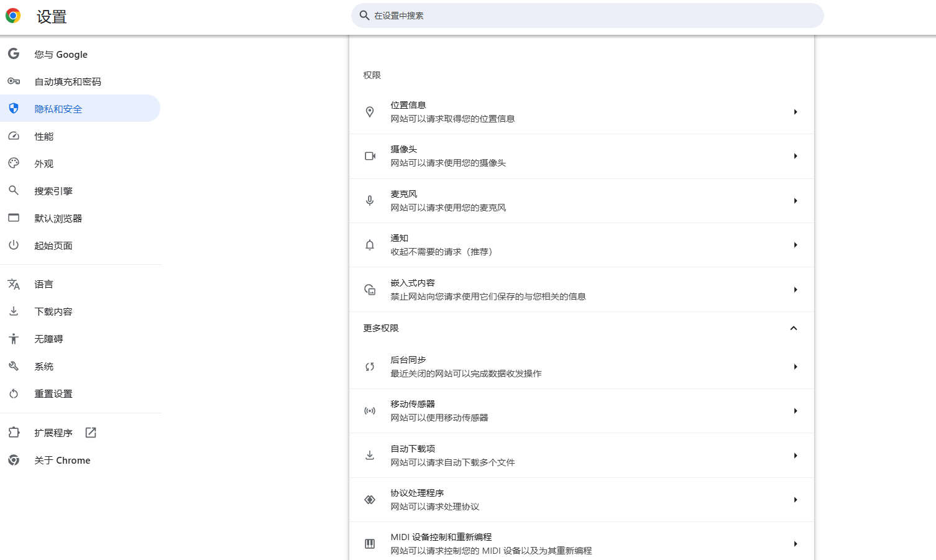This screenshot has width=936, height=560.
Task: Open 位置信息 via its right arrow
Action: (x=796, y=112)
